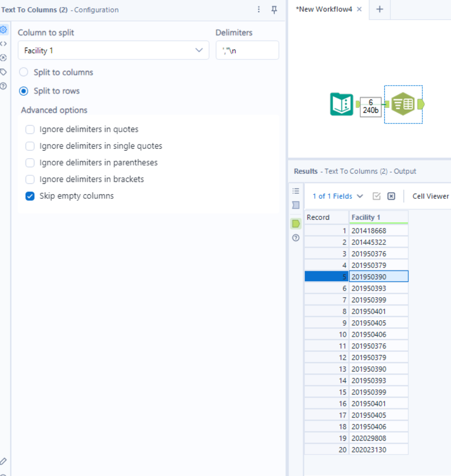Select record 12 cell 201950379
451x476 pixels.
pyautogui.click(x=378, y=358)
